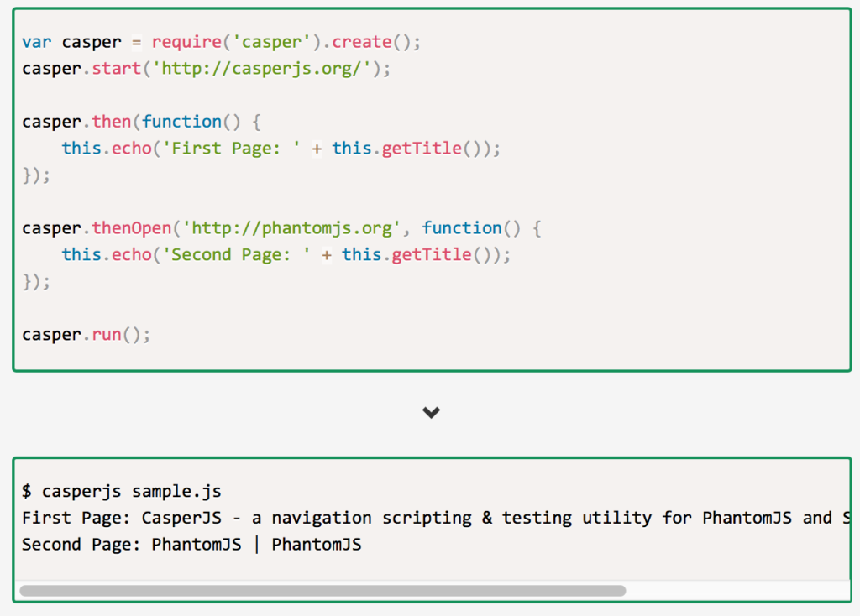Screen dimensions: 860x616
Task: Click the 'First Page: ' string in code
Action: (232, 149)
